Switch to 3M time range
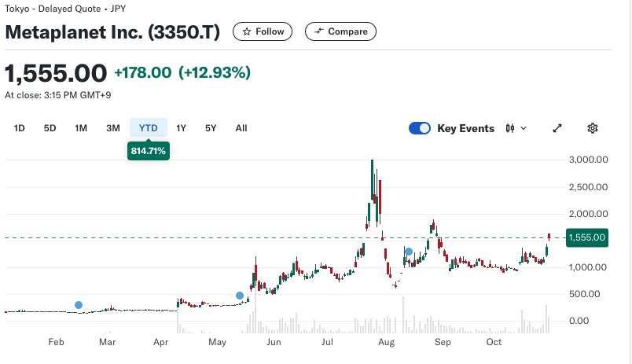Screen dimensions: 632x364 click(x=112, y=128)
